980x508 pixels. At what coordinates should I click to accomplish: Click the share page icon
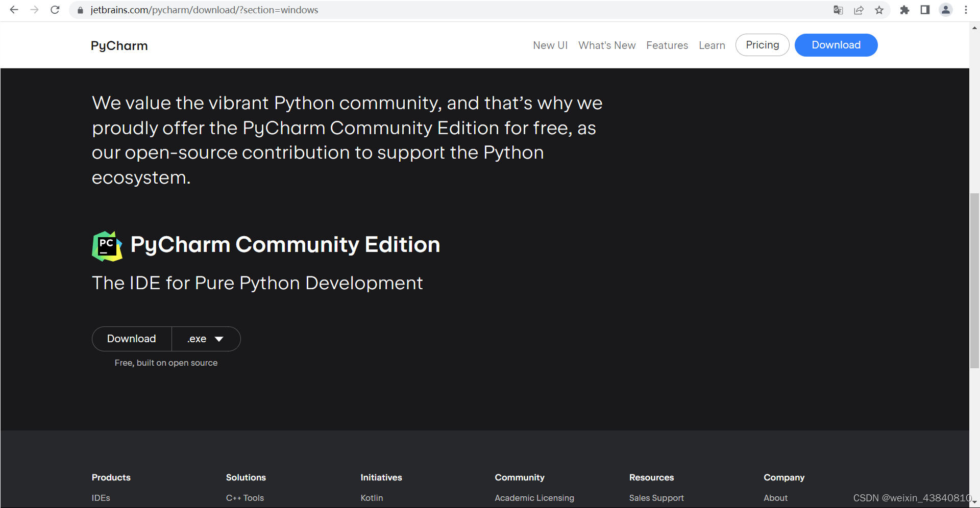point(859,10)
